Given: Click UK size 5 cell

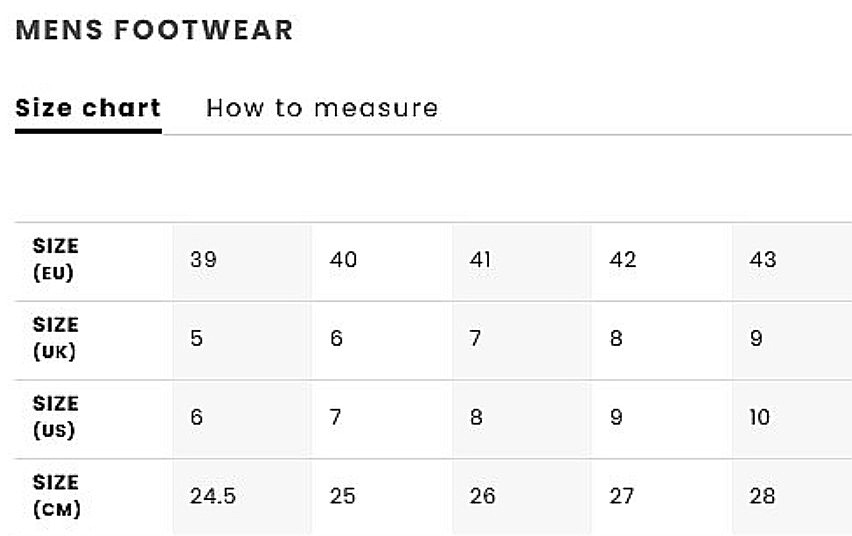Looking at the screenshot, I should coord(242,340).
